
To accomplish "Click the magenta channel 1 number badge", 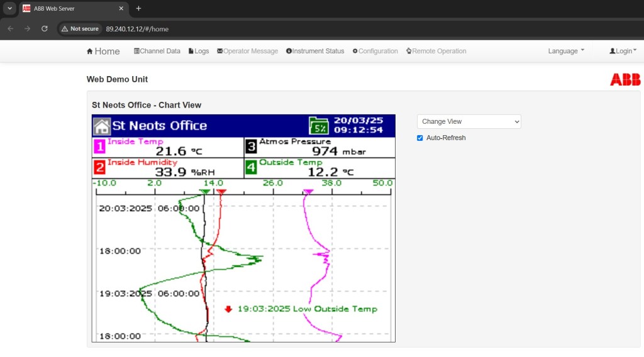I will pyautogui.click(x=99, y=147).
